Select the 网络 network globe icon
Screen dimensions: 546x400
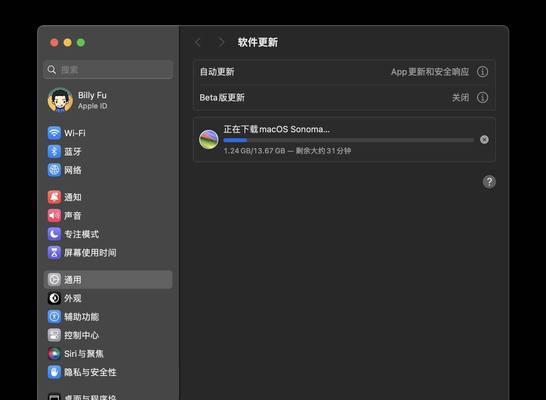tap(54, 170)
